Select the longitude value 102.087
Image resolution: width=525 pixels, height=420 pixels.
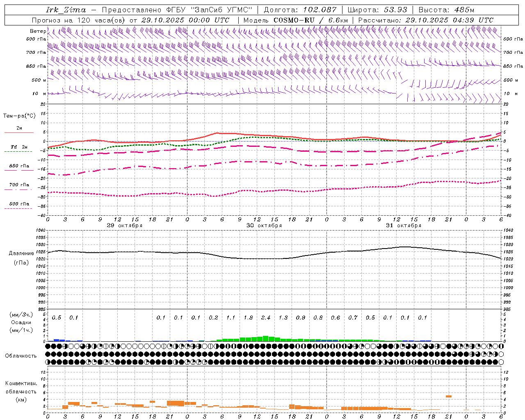[x=320, y=10]
